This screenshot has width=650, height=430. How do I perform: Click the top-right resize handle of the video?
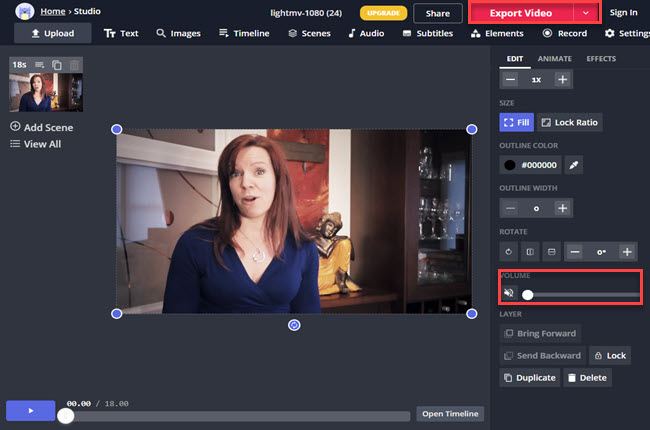tap(472, 129)
